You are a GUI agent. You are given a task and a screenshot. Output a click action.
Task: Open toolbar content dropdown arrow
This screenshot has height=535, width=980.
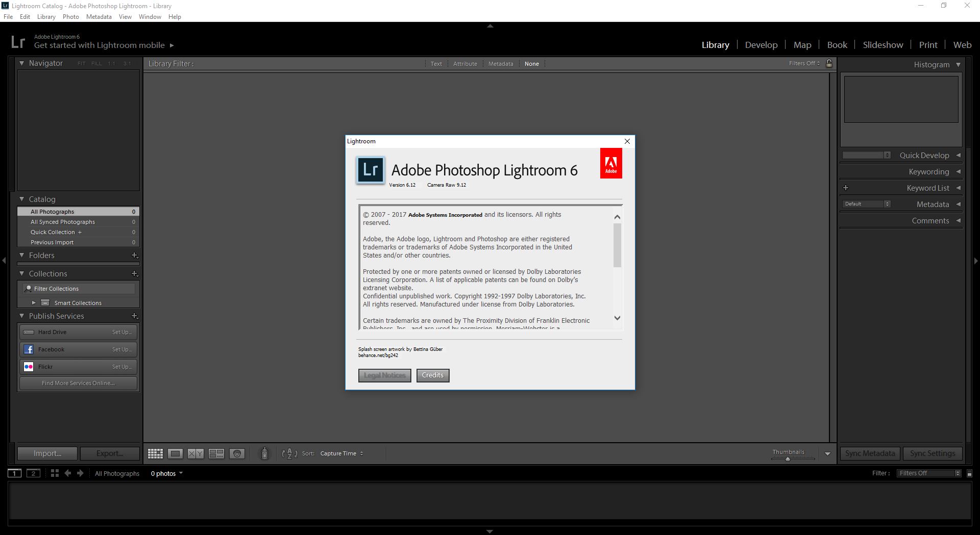pos(827,453)
